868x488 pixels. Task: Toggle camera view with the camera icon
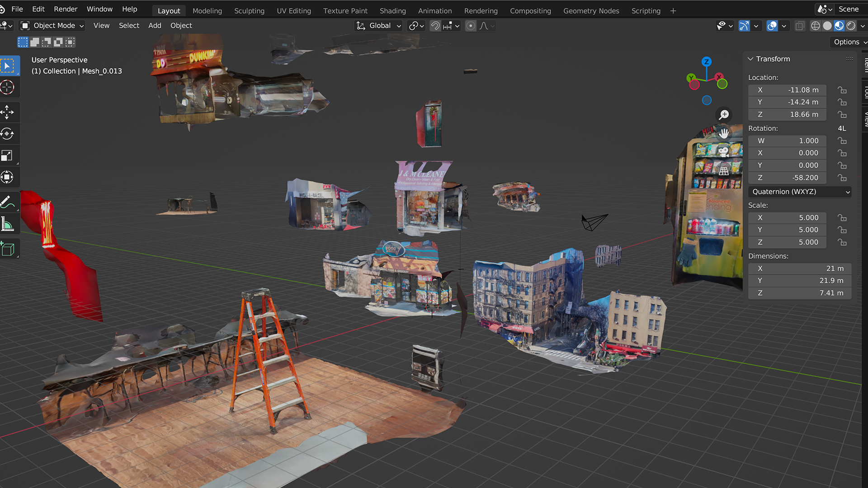pos(724,152)
